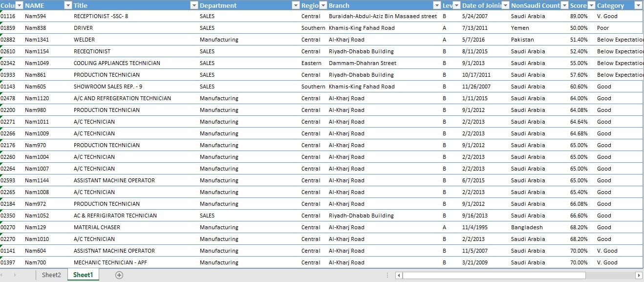The height and width of the screenshot is (282, 644).
Task: Open the NAME column filter dropdown
Action: pos(68,5)
